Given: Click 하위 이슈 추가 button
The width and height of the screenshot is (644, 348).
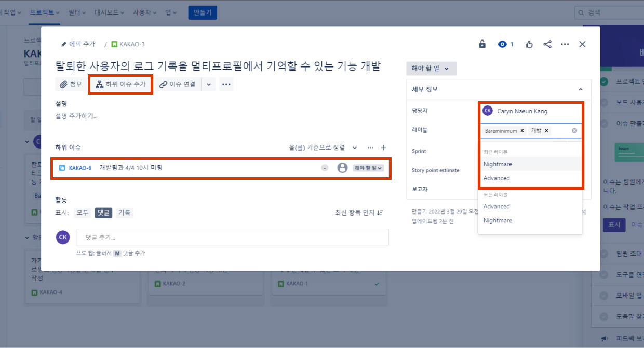Looking at the screenshot, I should pos(120,84).
